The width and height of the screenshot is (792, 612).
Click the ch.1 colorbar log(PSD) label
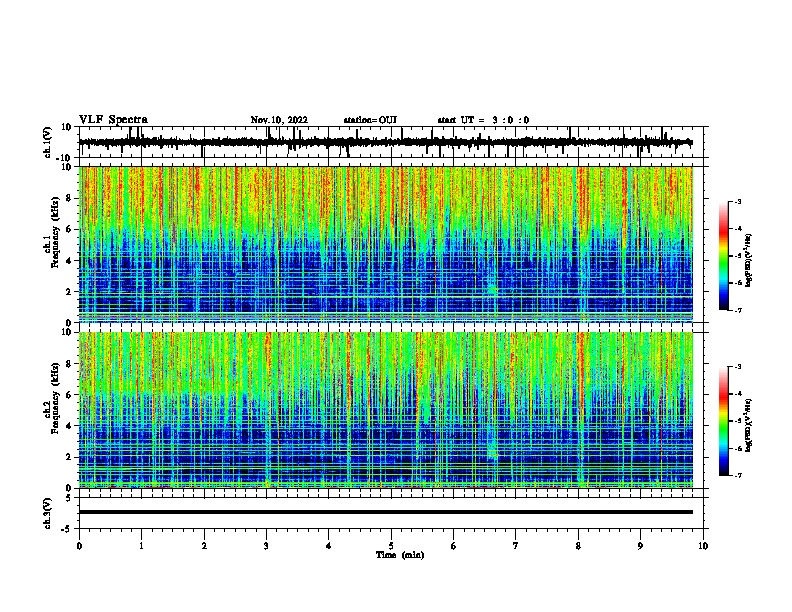point(749,261)
